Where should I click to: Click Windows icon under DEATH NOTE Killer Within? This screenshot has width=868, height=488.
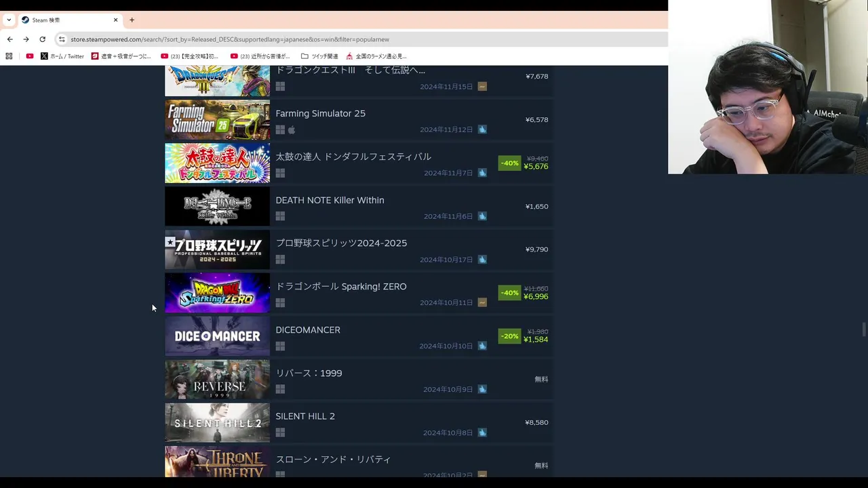point(280,216)
